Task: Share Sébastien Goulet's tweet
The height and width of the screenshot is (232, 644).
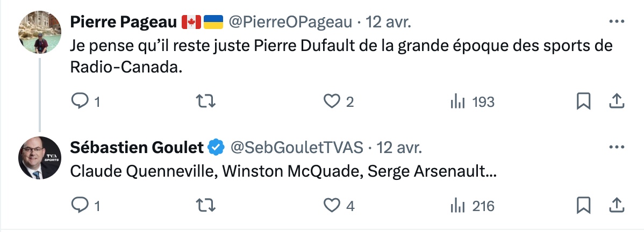Action: pos(616,205)
